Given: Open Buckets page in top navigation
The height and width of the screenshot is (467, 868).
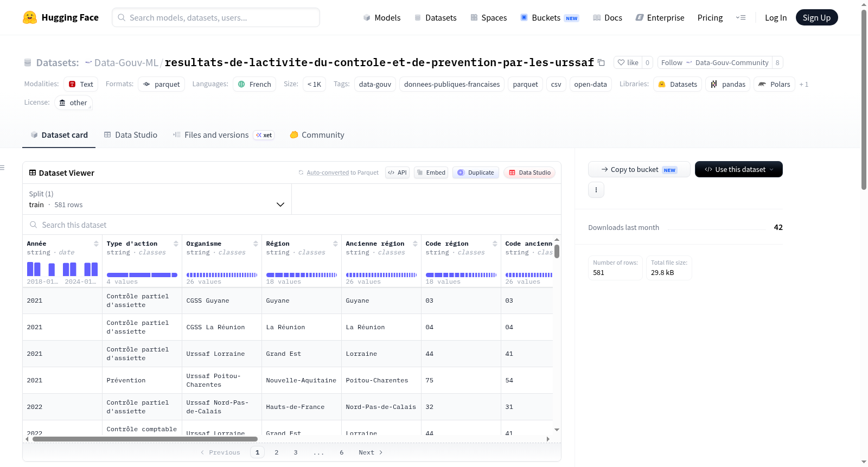Looking at the screenshot, I should (x=550, y=17).
